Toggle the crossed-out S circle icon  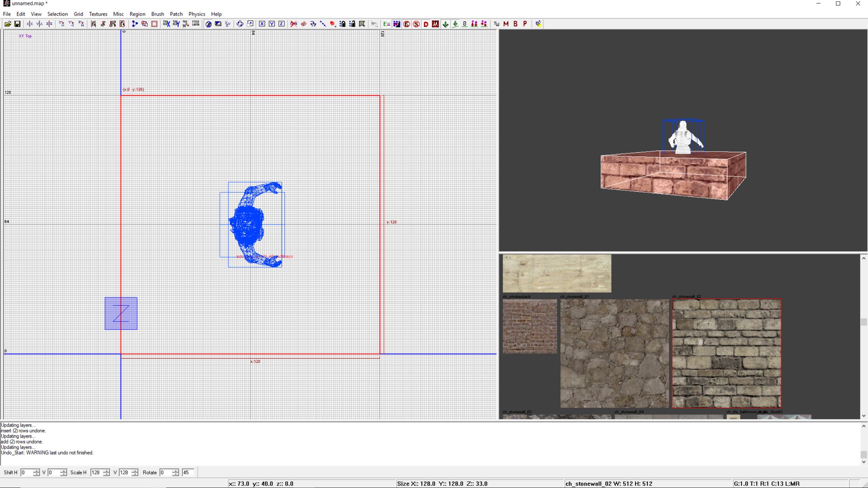pyautogui.click(x=416, y=24)
